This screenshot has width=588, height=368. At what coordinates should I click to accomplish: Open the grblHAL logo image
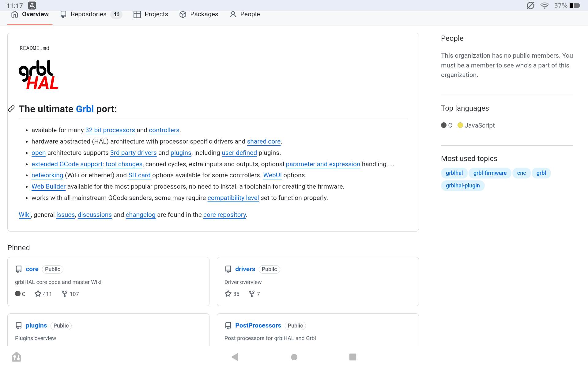[39, 74]
